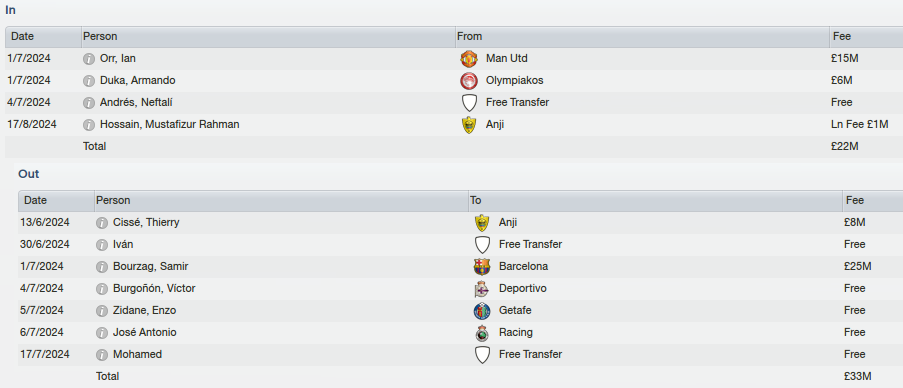Click the From column header

coord(642,37)
